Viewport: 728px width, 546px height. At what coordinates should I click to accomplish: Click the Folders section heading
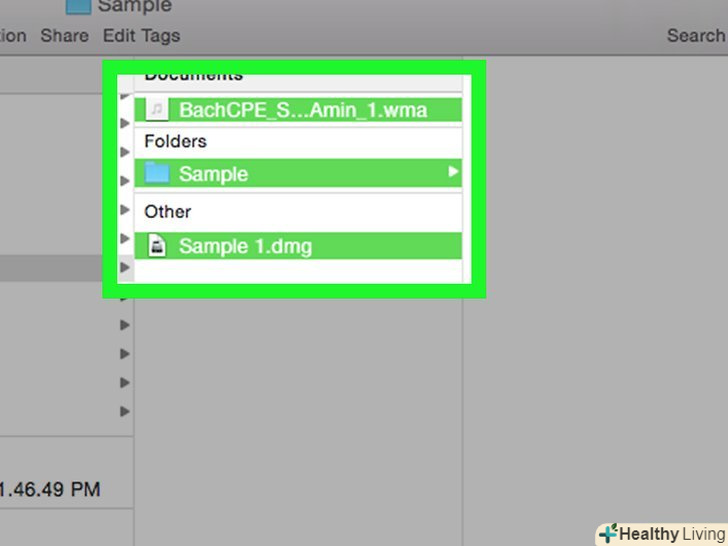[x=175, y=142]
